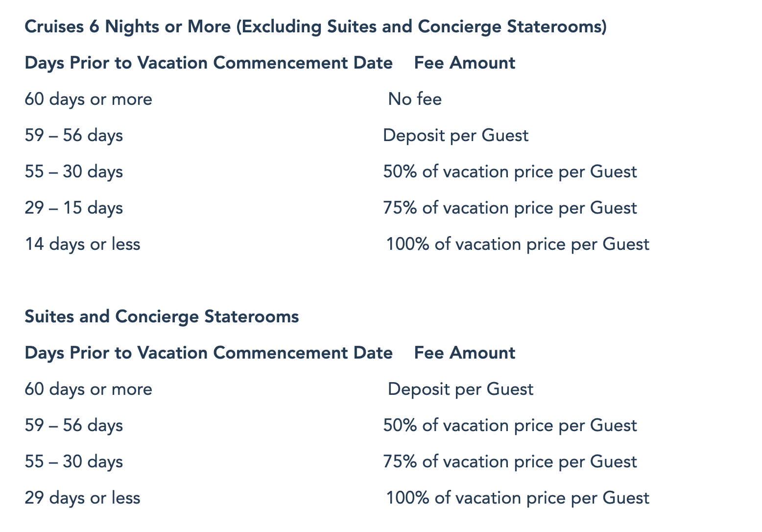
Task: Click "Deposit per Guest" in the Suites table
Action: pos(460,389)
